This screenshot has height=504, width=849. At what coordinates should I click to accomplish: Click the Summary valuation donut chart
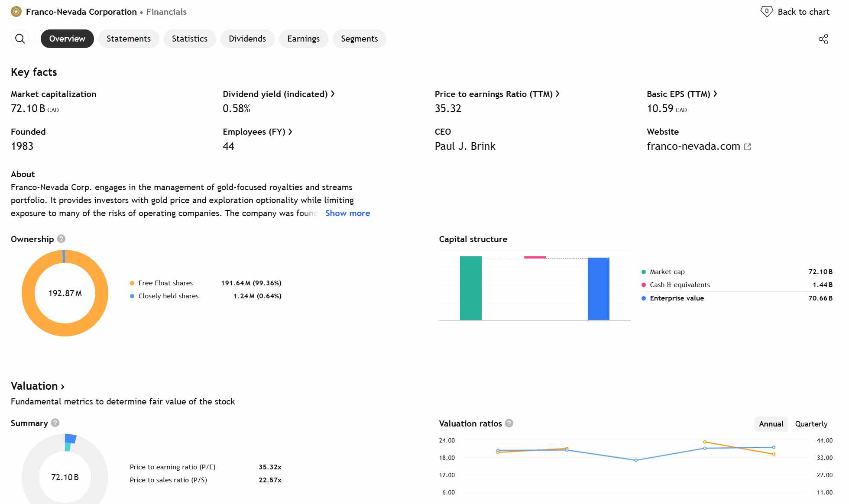point(65,469)
